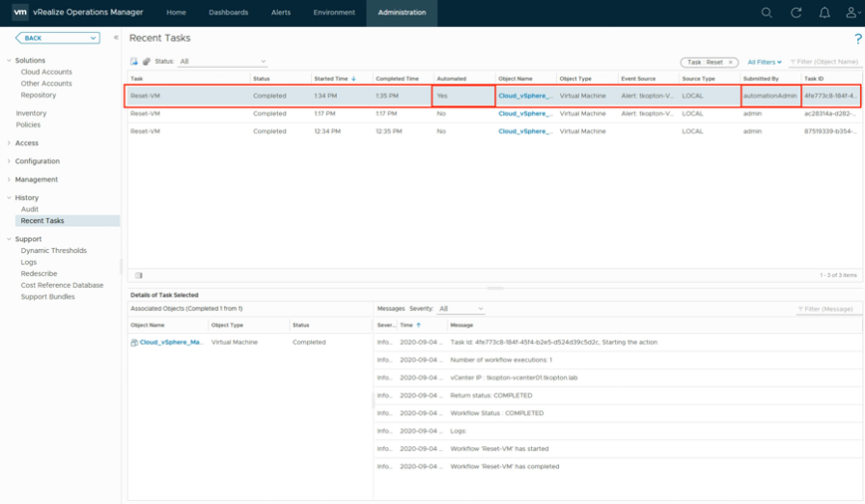Select the task row started 1:17 PM
The width and height of the screenshot is (865, 504).
click(493, 114)
